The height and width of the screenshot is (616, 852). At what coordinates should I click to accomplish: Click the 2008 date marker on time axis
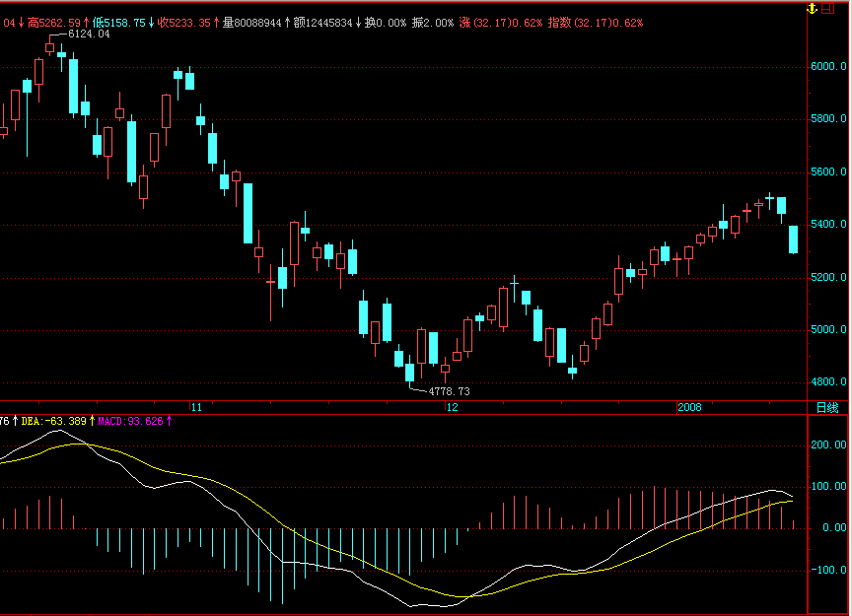[690, 407]
